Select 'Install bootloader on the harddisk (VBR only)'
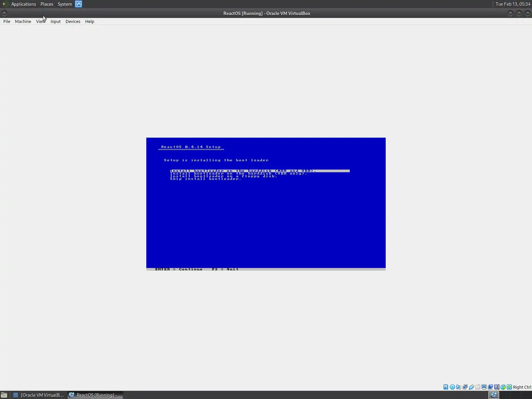Image resolution: width=532 pixels, height=399 pixels. coord(238,173)
